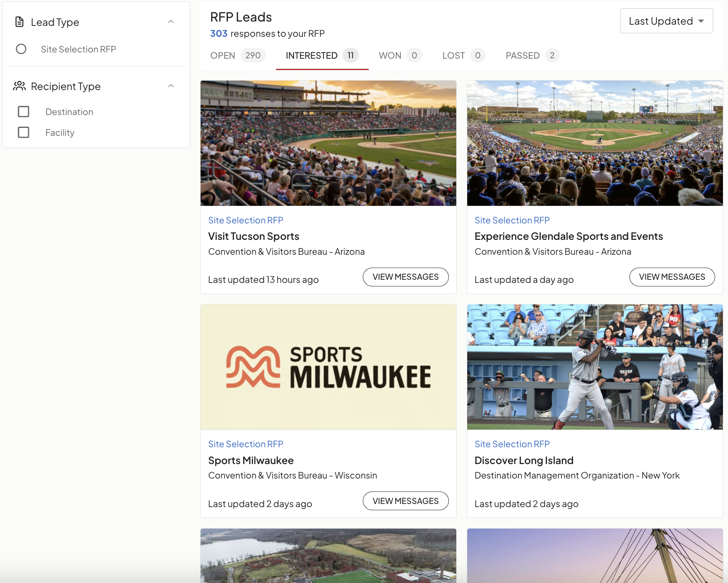Open the Visit Tucson Sports title
This screenshot has height=583, width=728.
254,236
